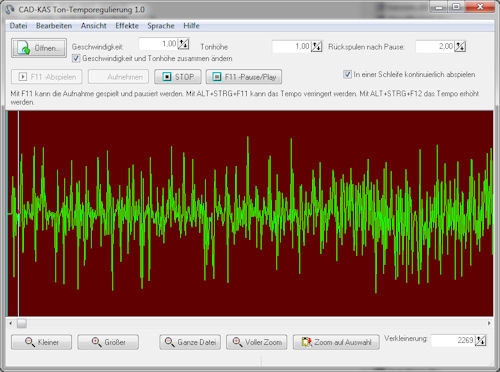Toggle Geschwindigkeit und Tonhöhe zusammen ändern checkbox

coord(76,58)
